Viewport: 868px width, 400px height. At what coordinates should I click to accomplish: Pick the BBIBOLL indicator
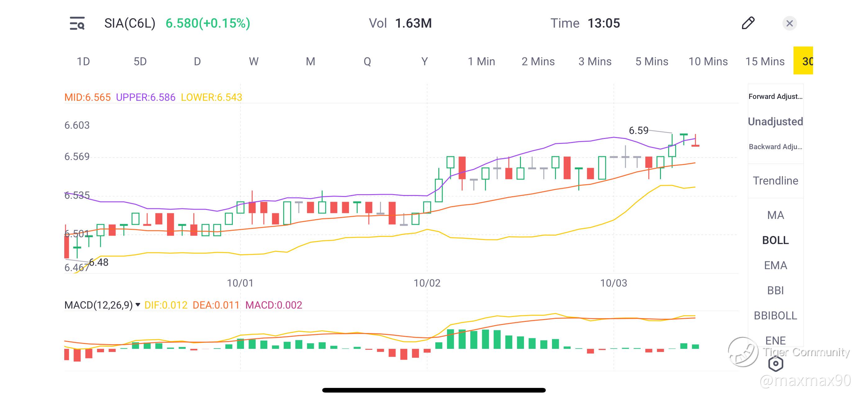tap(775, 315)
